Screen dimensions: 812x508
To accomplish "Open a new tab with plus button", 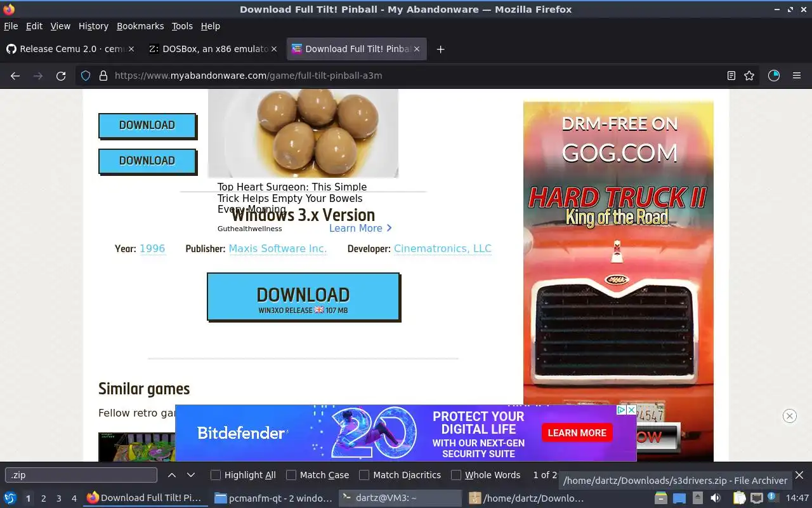I will point(440,49).
